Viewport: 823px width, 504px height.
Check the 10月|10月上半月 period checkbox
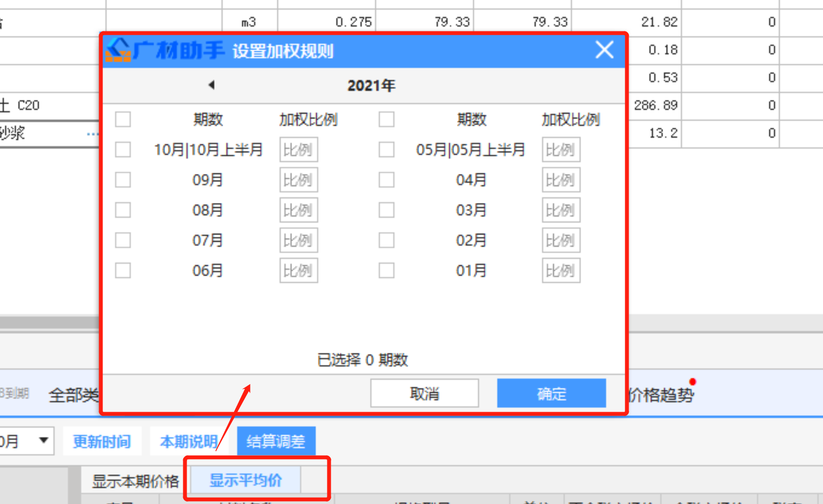pos(123,149)
